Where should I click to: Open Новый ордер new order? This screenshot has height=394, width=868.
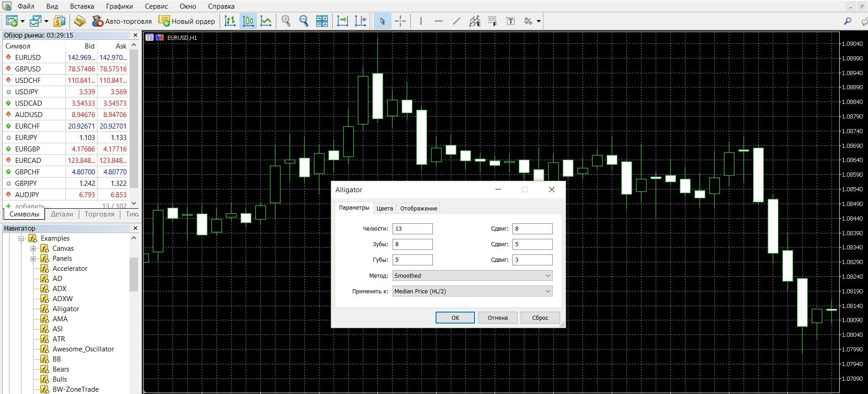coord(187,21)
